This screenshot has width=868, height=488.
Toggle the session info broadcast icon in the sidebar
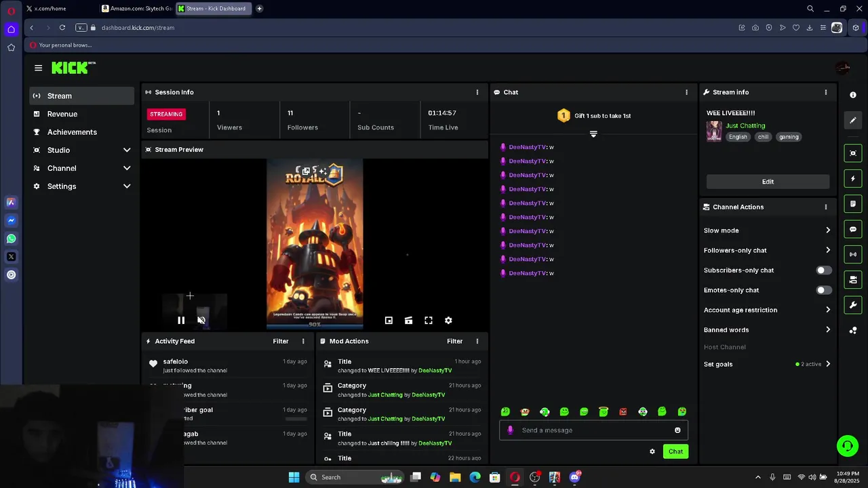[853, 254]
